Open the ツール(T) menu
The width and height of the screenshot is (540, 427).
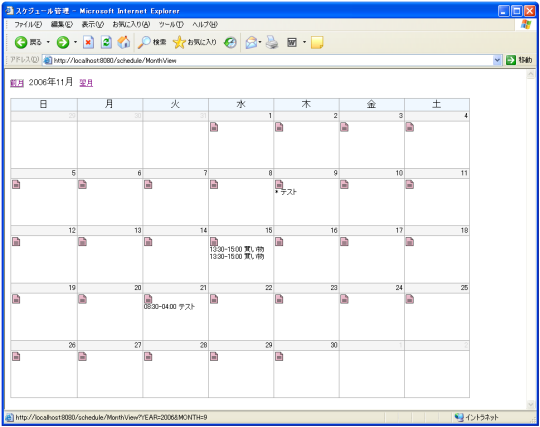tap(171, 24)
